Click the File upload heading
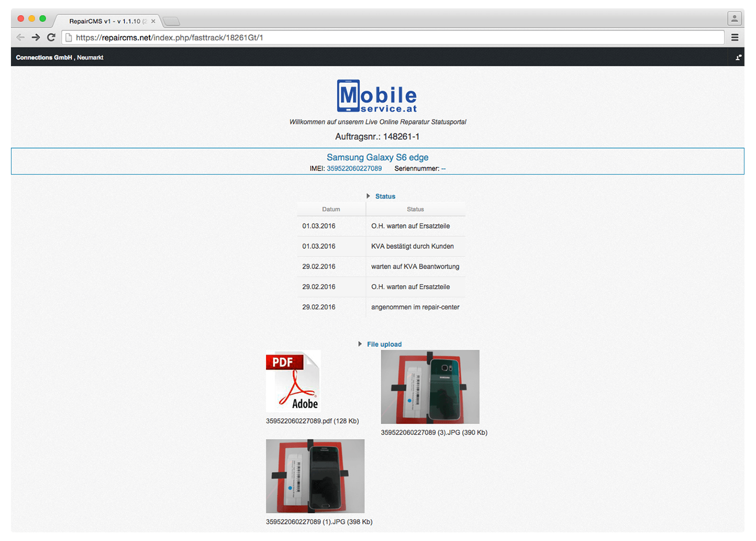This screenshot has width=756, height=541. click(x=384, y=345)
